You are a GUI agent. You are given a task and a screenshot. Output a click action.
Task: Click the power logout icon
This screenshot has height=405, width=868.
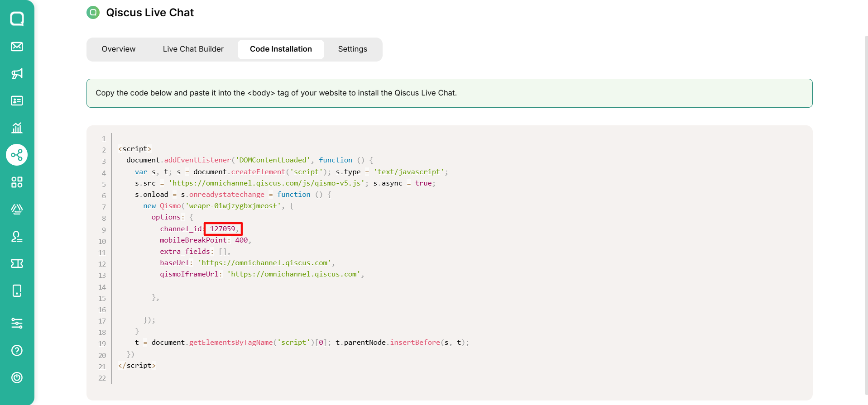[x=17, y=377]
